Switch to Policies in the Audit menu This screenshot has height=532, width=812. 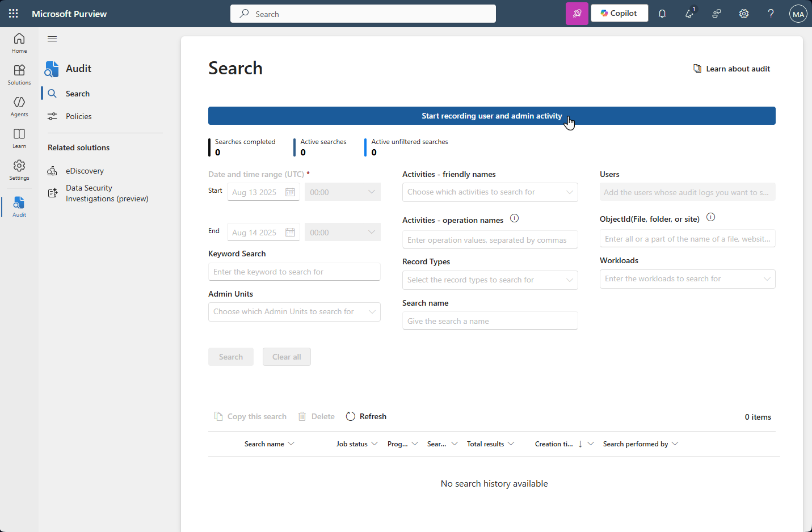tap(79, 116)
